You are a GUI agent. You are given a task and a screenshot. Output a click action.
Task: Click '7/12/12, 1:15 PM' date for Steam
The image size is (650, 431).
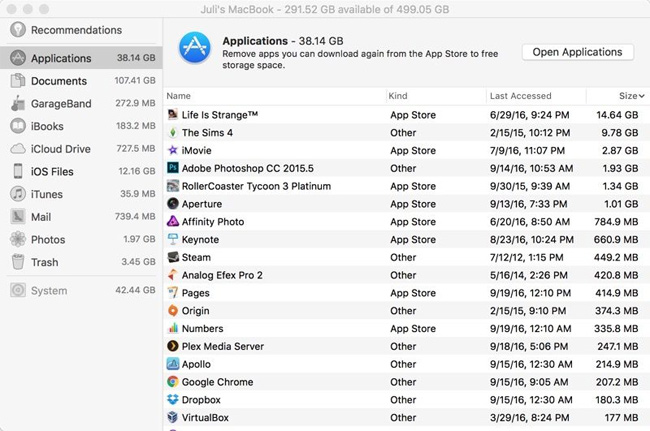526,257
